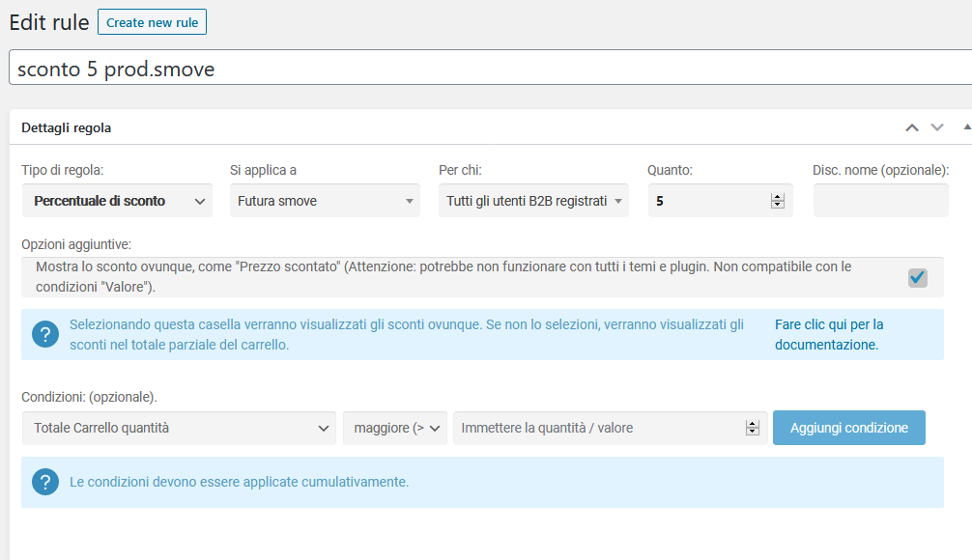Screen dimensions: 972x560
Task: Open the 'Fare clic qui per la documentazione' link
Action: [829, 334]
